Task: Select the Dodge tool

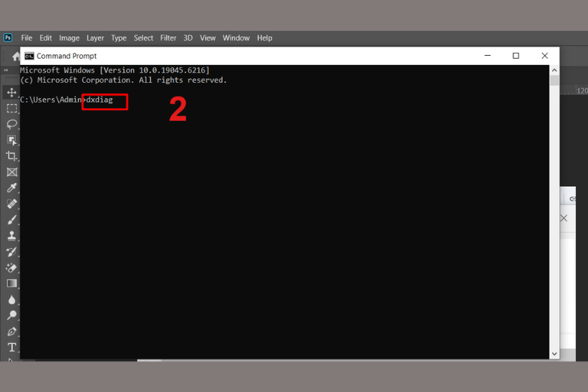Action: 11,315
